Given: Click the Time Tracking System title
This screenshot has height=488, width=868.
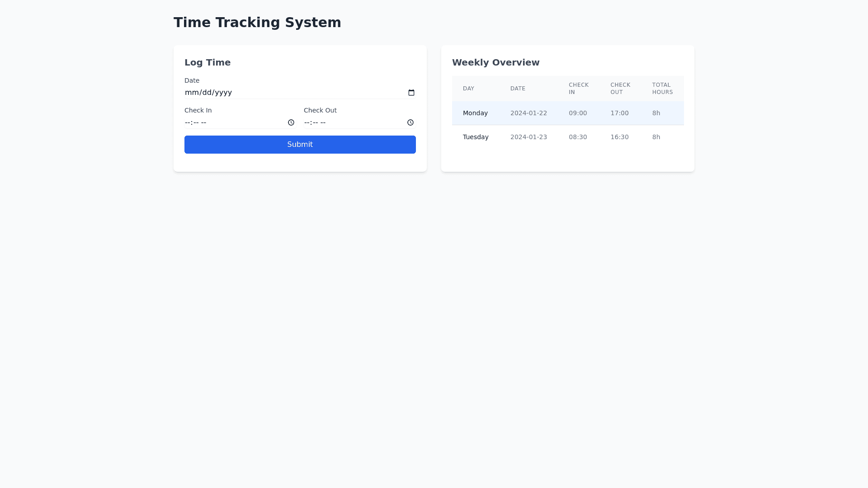Looking at the screenshot, I should (x=257, y=22).
